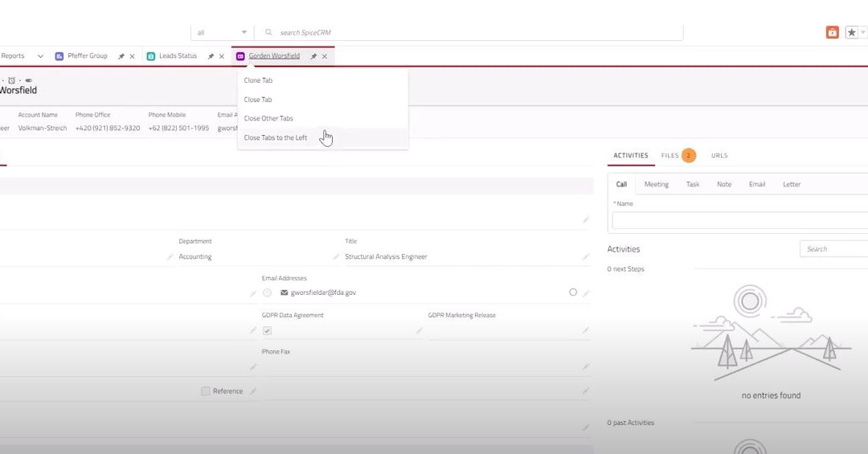Viewport: 868px width, 454px height.
Task: Check the Reference checkbox
Action: point(206,391)
